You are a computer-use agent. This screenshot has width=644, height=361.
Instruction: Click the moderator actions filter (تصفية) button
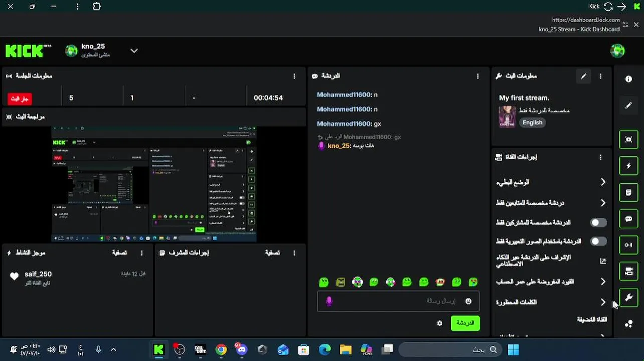click(272, 253)
